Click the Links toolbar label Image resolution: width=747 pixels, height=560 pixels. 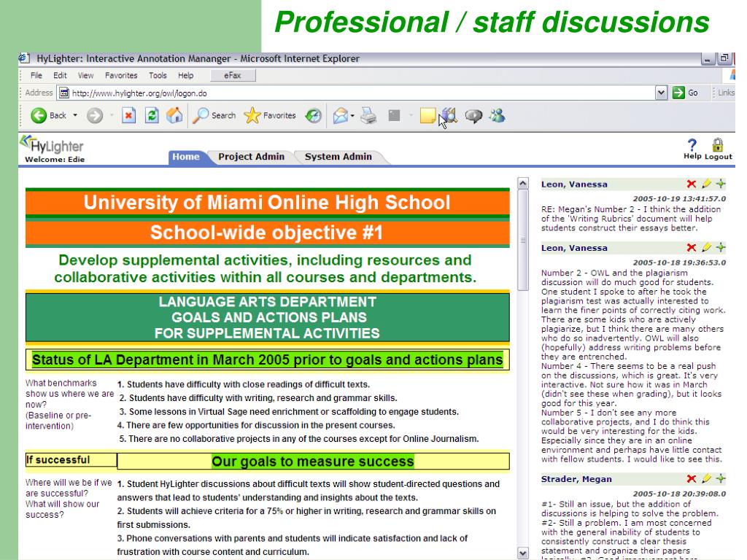coord(726,93)
